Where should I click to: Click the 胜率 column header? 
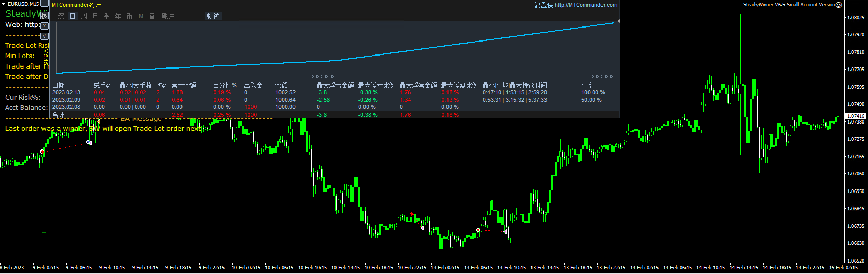[x=587, y=85]
